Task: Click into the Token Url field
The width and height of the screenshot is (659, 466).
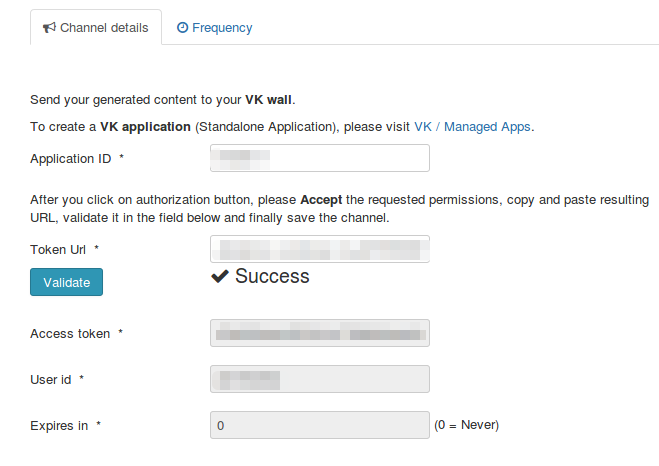Action: point(320,249)
